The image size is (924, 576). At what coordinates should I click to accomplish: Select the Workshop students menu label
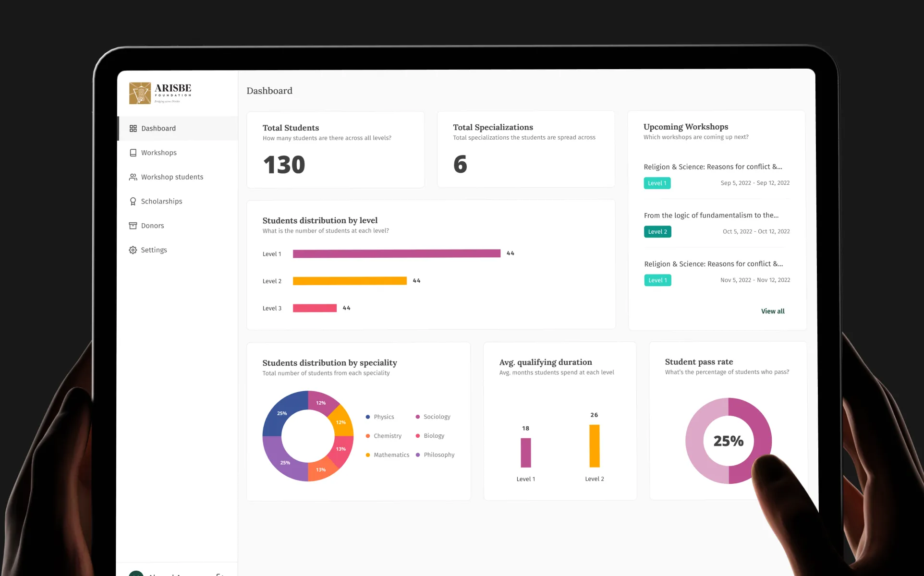pos(172,177)
